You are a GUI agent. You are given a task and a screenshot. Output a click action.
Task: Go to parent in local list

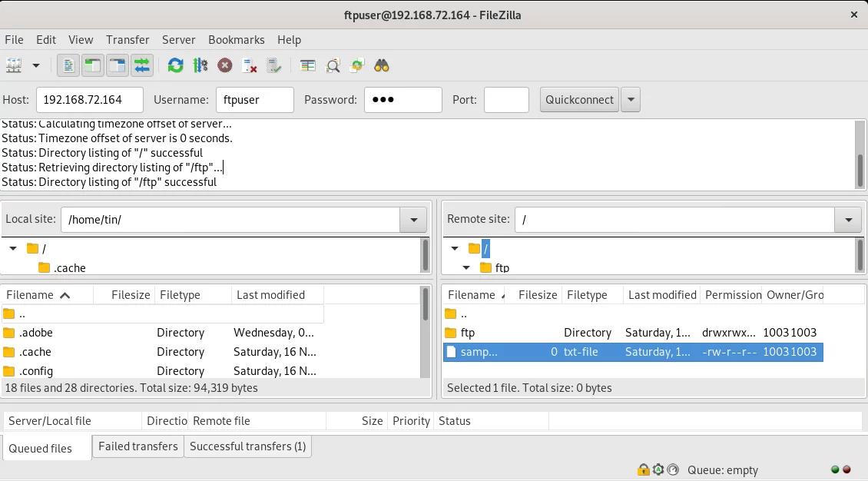coord(163,313)
